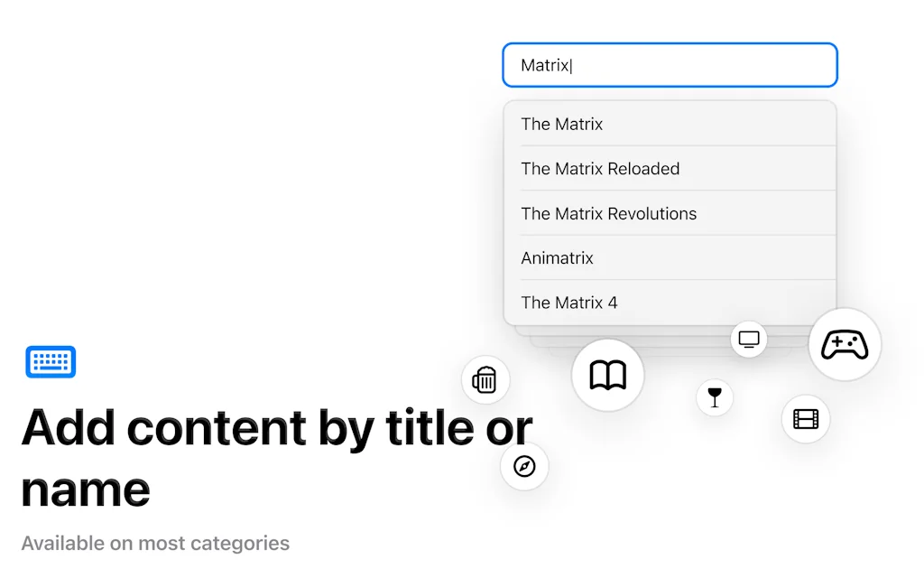Select the open book category icon

pos(607,375)
